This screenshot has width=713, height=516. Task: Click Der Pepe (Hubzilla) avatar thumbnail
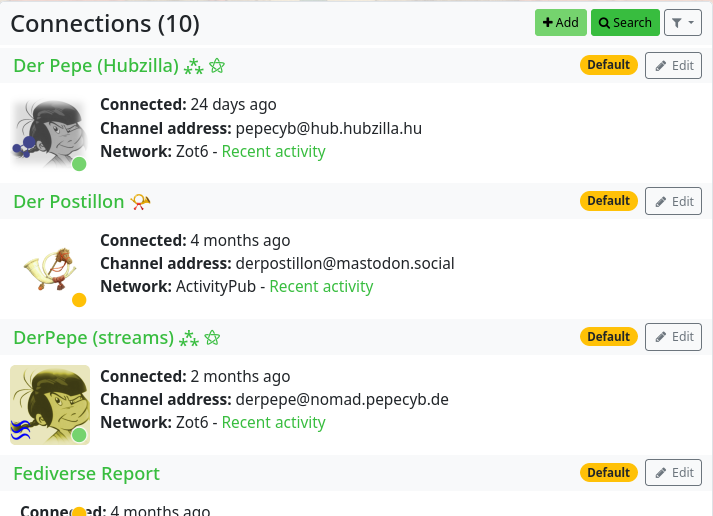point(49,132)
